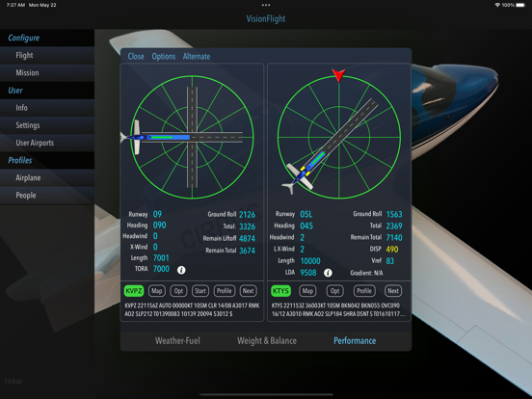Open Info under User section
Screen dimensions: 532x399
pos(47,108)
